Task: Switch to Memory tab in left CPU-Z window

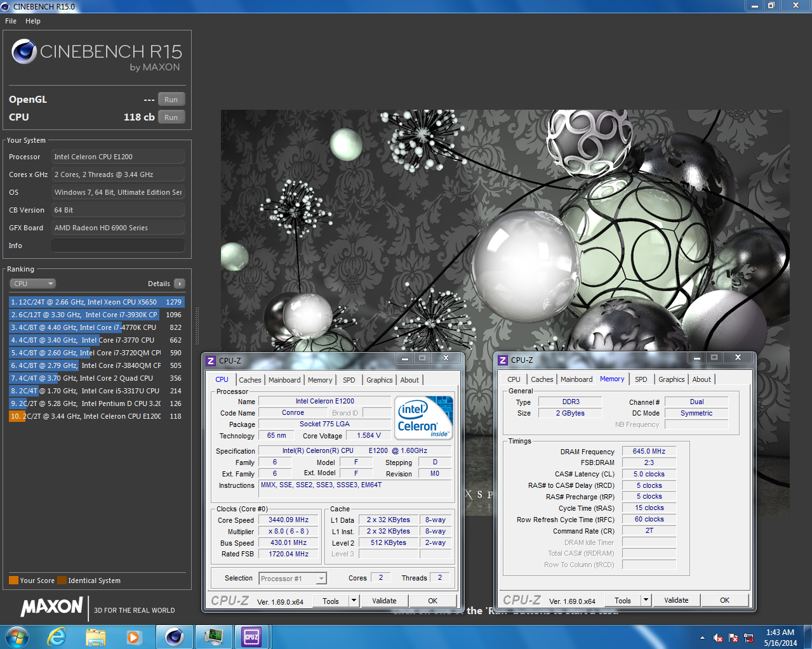Action: pyautogui.click(x=320, y=380)
